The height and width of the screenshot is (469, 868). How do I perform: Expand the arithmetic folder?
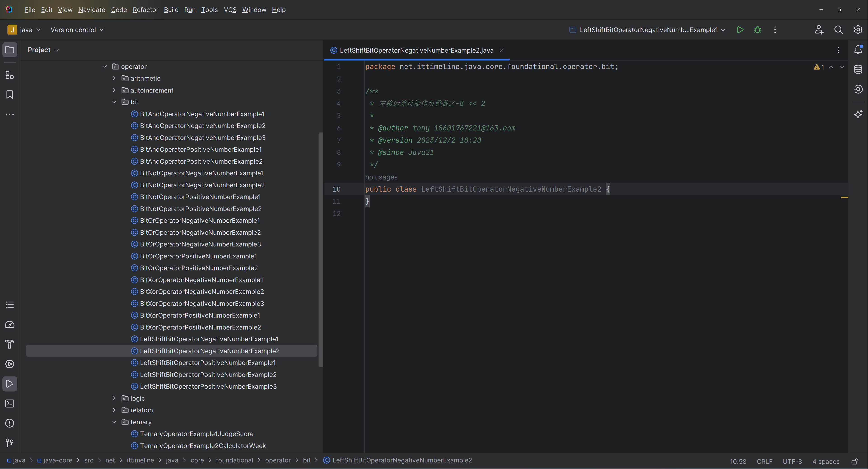(114, 79)
